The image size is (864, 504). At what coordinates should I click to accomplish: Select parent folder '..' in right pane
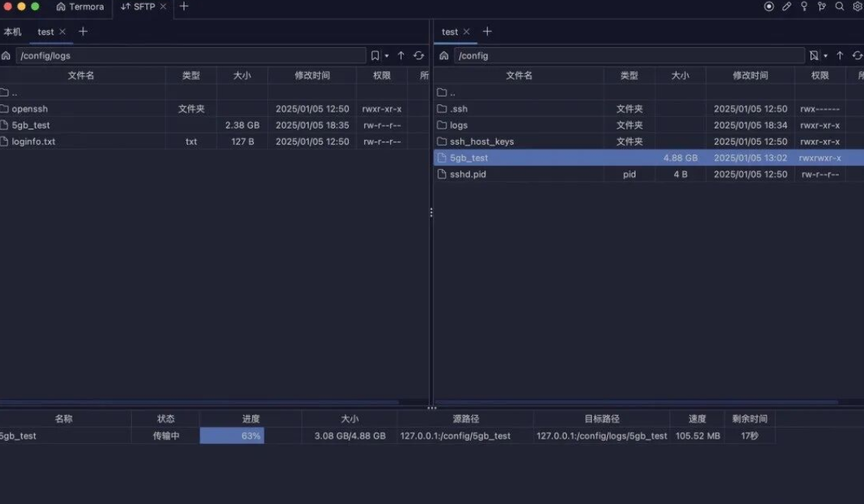tap(649, 93)
